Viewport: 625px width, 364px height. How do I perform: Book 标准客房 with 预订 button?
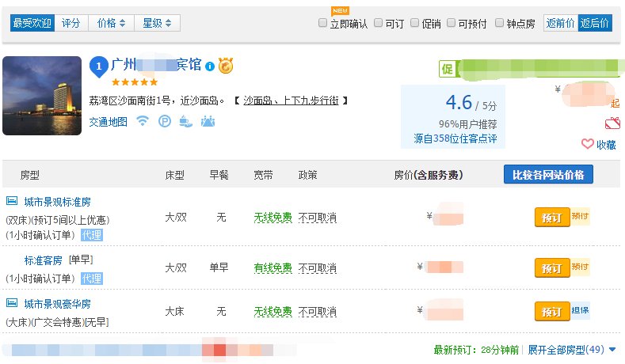click(552, 268)
